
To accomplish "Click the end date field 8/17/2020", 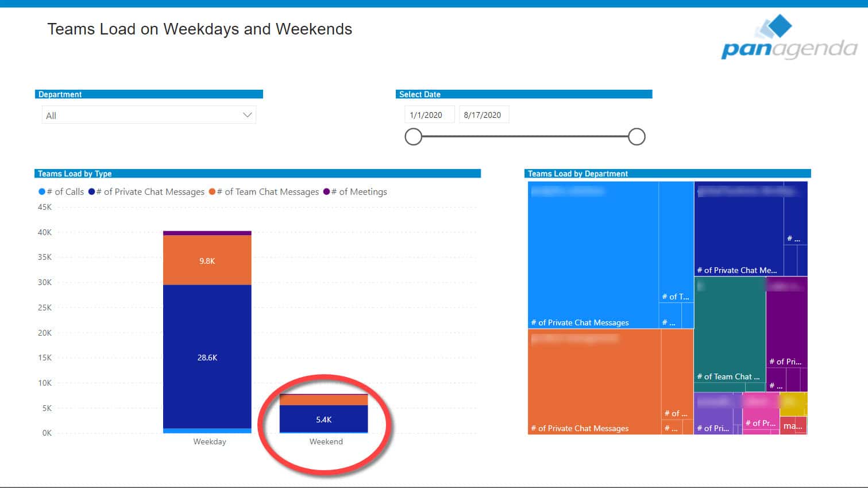I will (483, 115).
